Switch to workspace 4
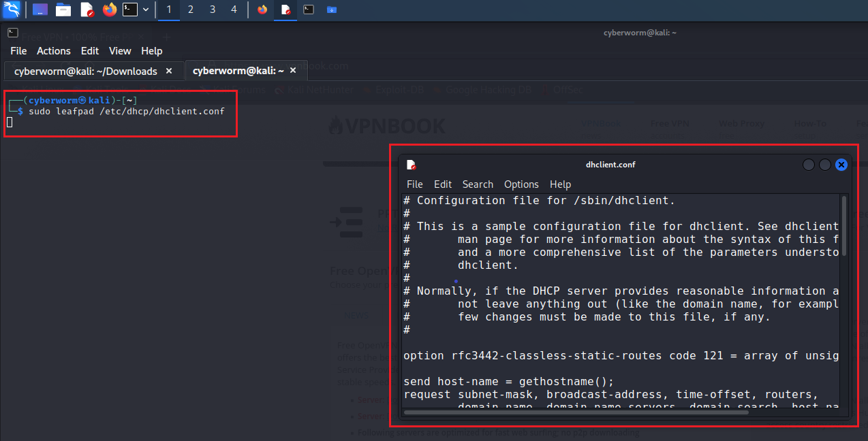 [234, 10]
